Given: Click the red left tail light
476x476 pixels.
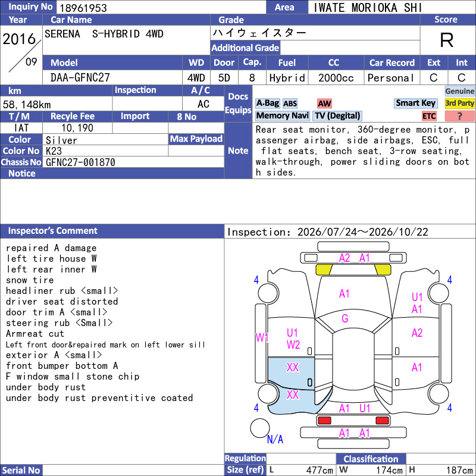Looking at the screenshot, I should [x=324, y=421].
